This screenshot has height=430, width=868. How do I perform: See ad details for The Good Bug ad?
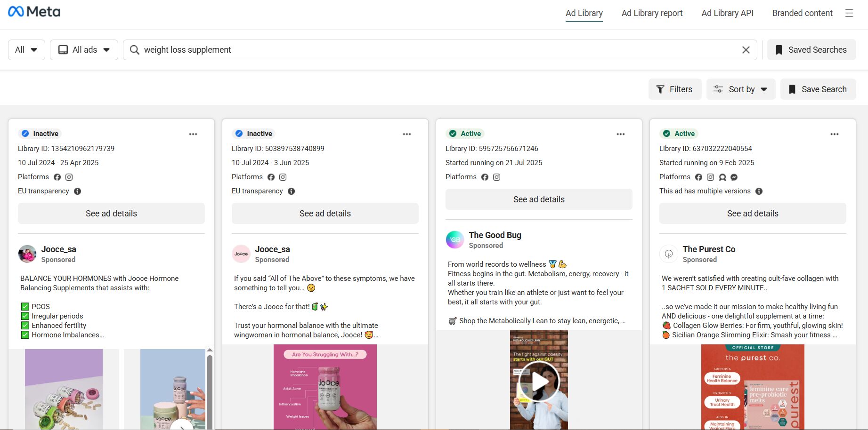click(539, 199)
